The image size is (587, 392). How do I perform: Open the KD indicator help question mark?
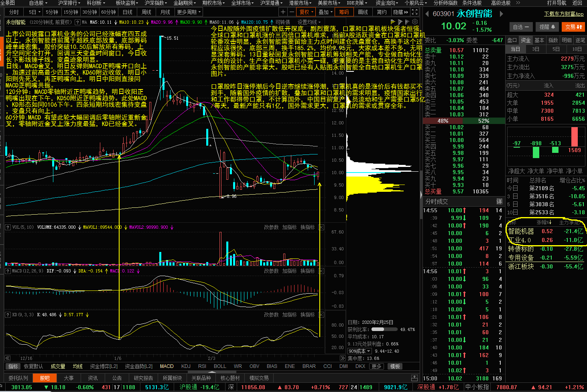pos(8,315)
